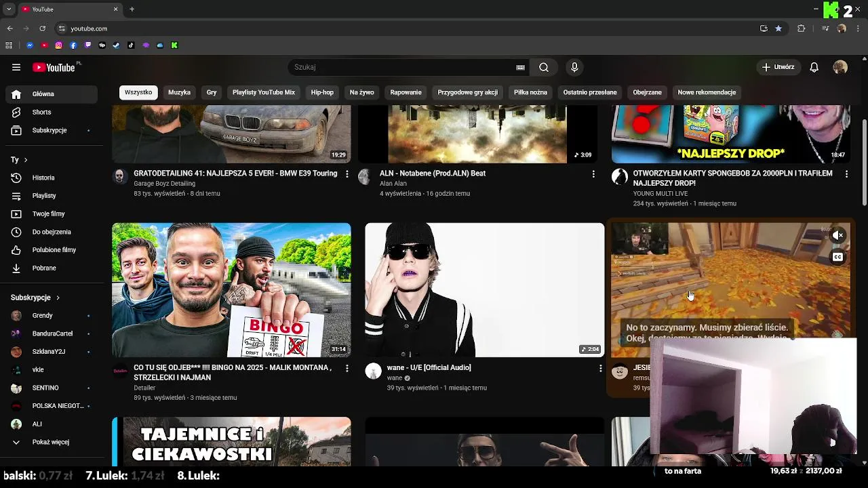Select the Playlisty YouTube Mix chip

[264, 92]
